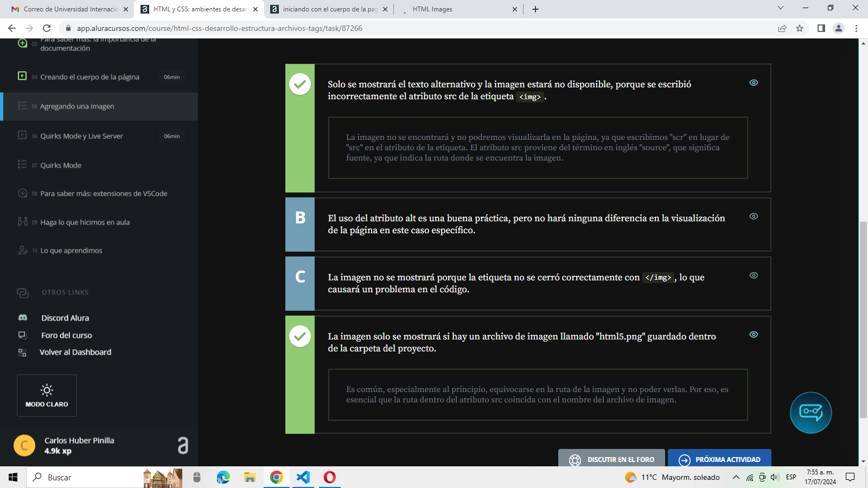Click icon next to Lo que aprendimos
868x488 pixels.
(23, 250)
